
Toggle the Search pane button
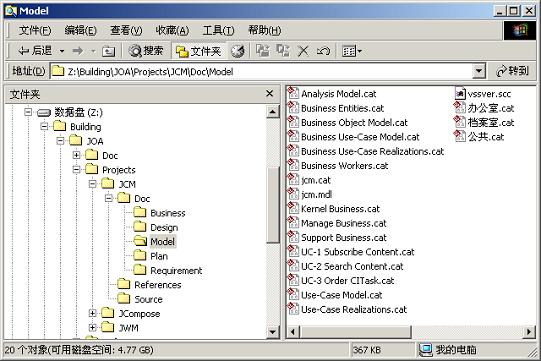click(146, 51)
